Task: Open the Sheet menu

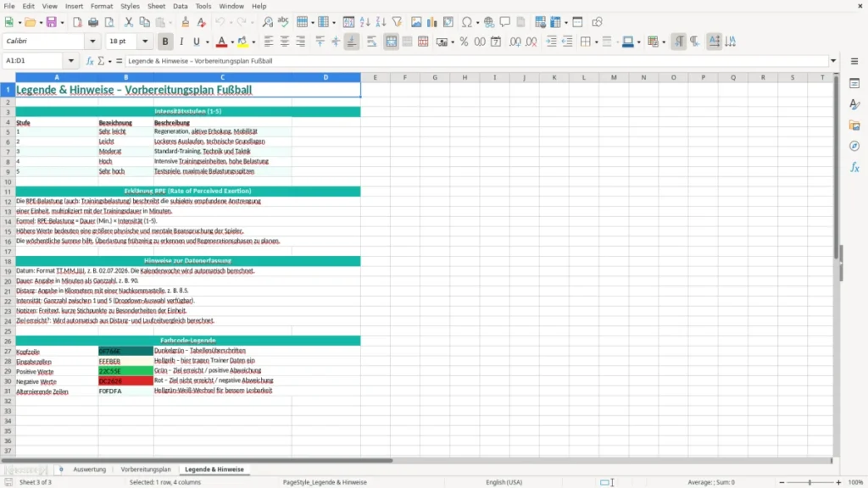Action: pyautogui.click(x=156, y=6)
